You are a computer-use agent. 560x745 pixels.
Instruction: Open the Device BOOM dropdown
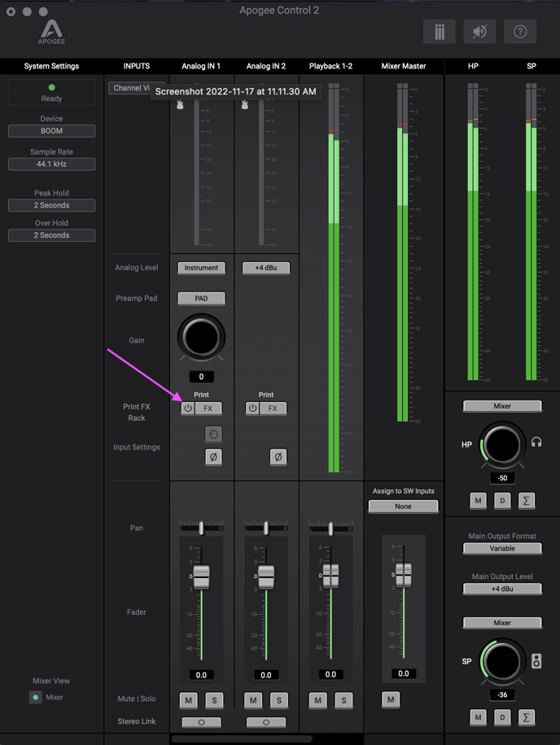click(x=51, y=130)
